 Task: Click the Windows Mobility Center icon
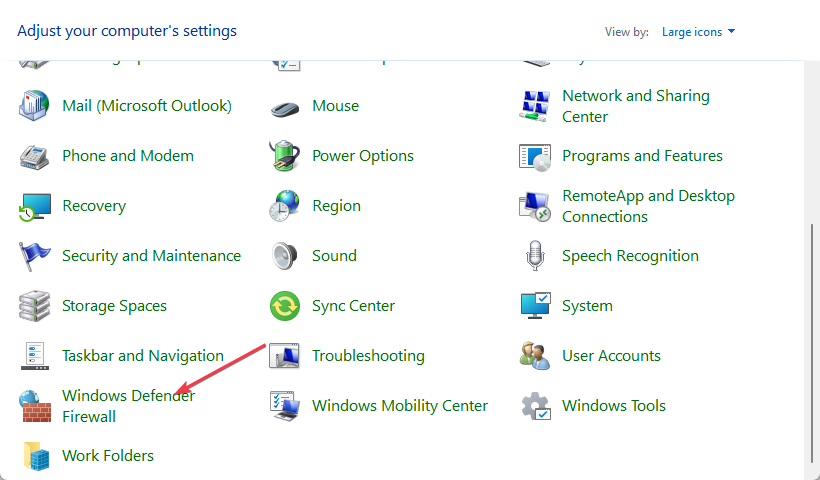click(x=285, y=406)
